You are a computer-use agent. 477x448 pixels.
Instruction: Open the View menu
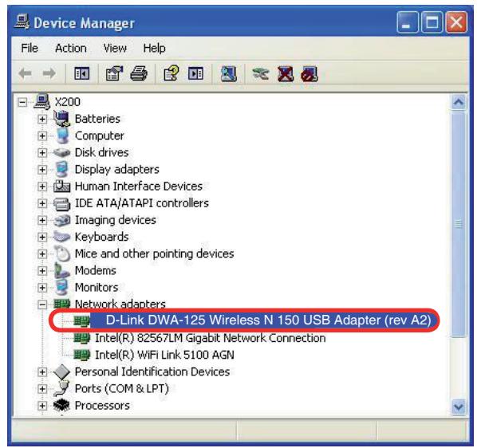pos(115,48)
